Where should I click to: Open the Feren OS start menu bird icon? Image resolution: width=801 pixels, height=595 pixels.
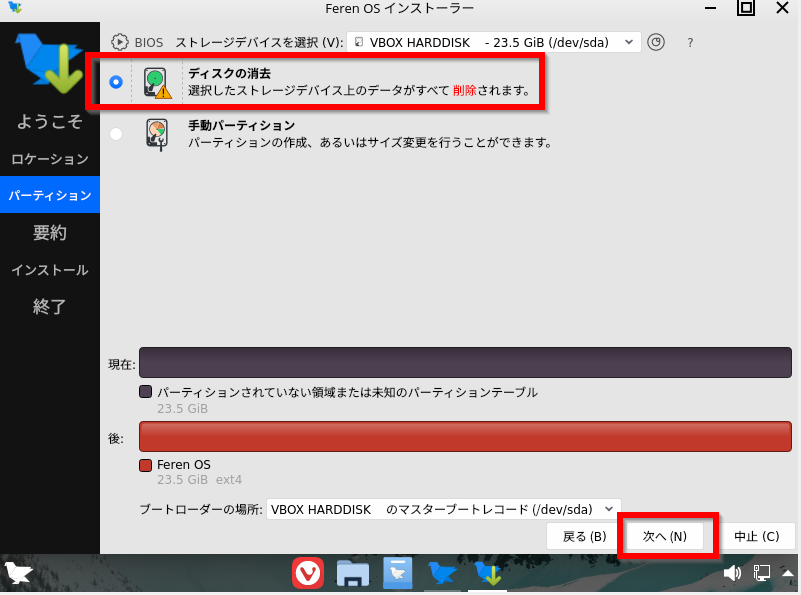(x=18, y=573)
